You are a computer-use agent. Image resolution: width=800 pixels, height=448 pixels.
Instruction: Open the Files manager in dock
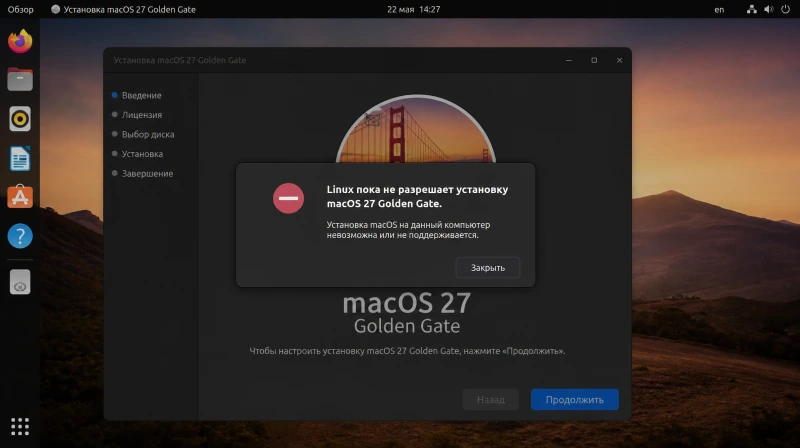click(20, 80)
